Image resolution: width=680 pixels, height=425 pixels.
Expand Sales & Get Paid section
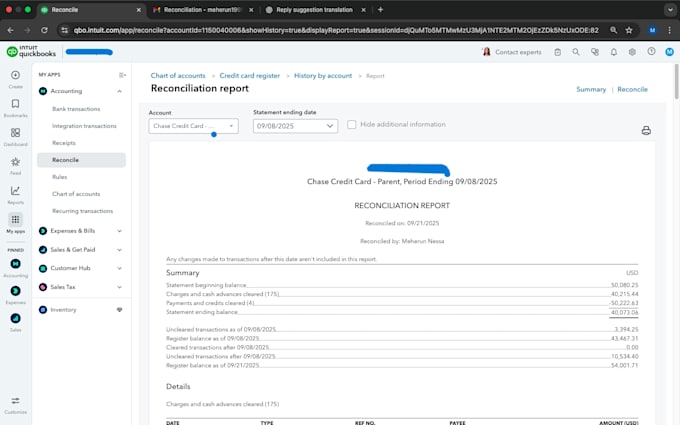coord(119,250)
